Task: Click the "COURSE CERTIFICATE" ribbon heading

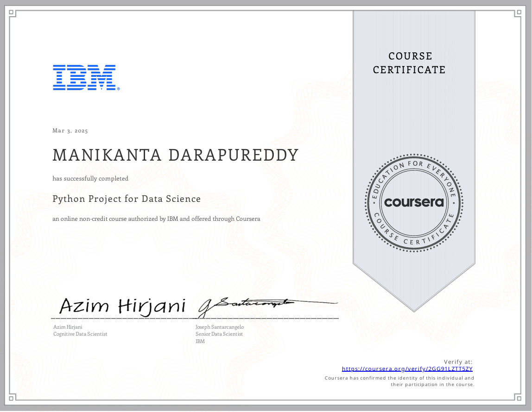Action: pos(410,63)
